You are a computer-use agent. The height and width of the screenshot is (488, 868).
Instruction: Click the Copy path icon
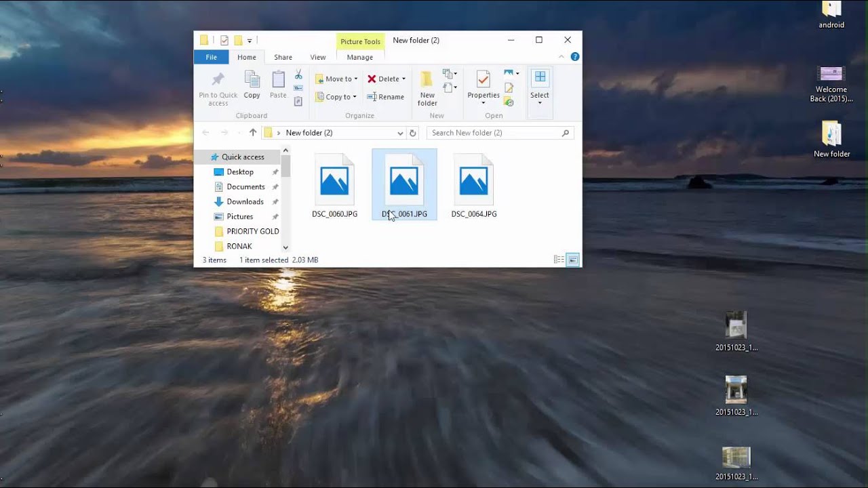click(x=298, y=88)
